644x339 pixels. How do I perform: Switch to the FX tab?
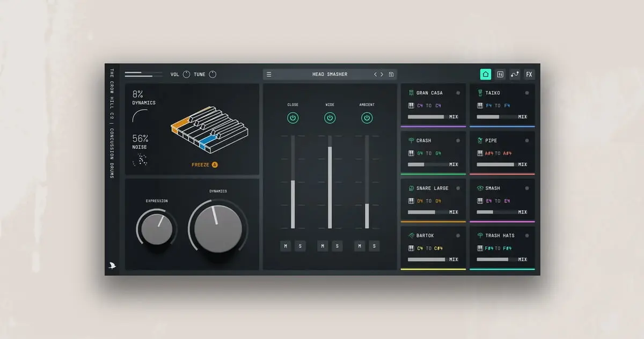point(529,75)
